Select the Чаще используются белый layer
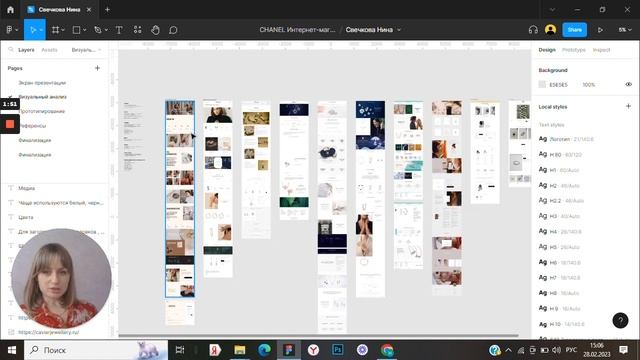This screenshot has height=360, width=640. tap(61, 202)
